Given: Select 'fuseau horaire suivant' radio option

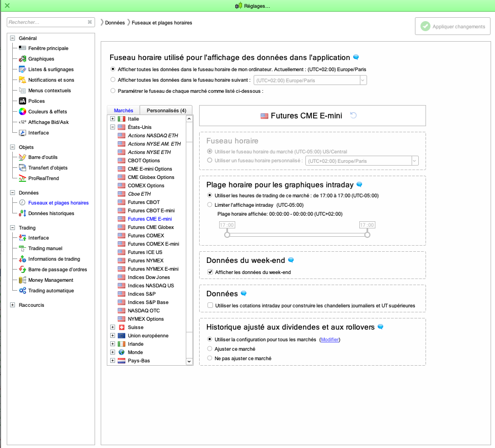Looking at the screenshot, I should point(113,80).
